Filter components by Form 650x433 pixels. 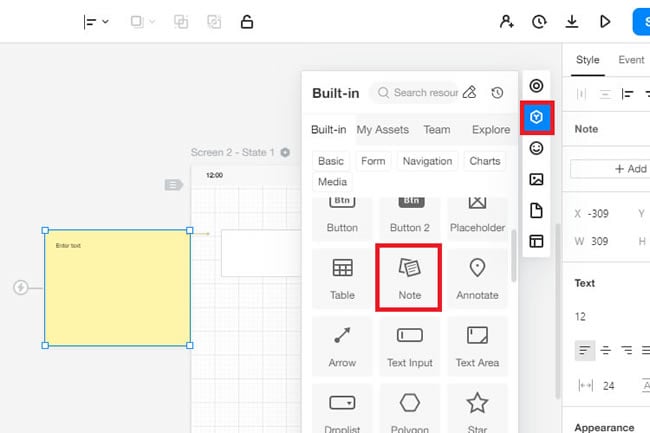373,161
